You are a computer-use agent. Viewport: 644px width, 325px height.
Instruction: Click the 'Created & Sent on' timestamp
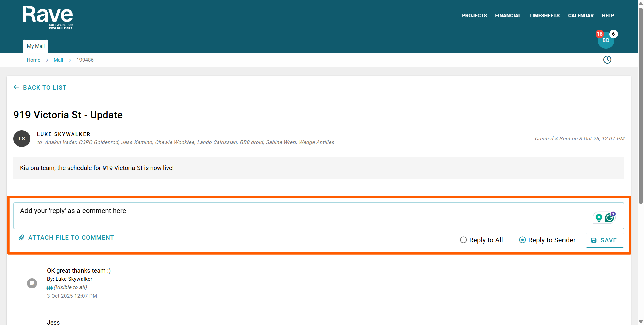pos(580,139)
